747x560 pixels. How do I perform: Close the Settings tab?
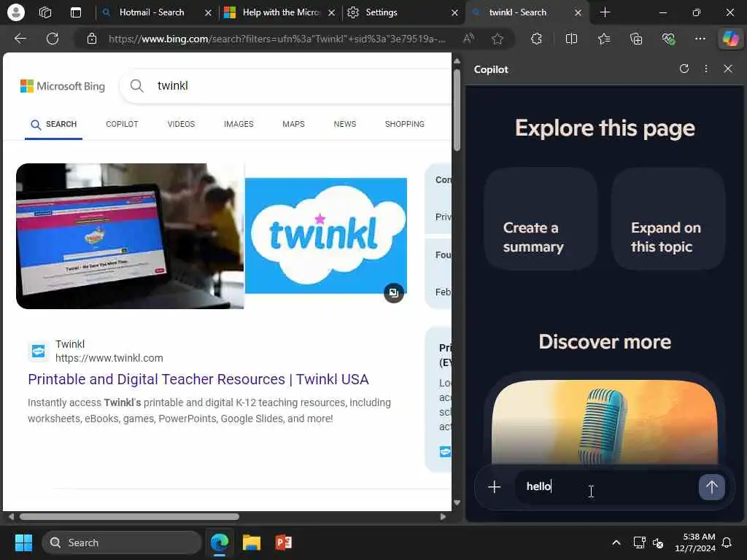pyautogui.click(x=454, y=13)
